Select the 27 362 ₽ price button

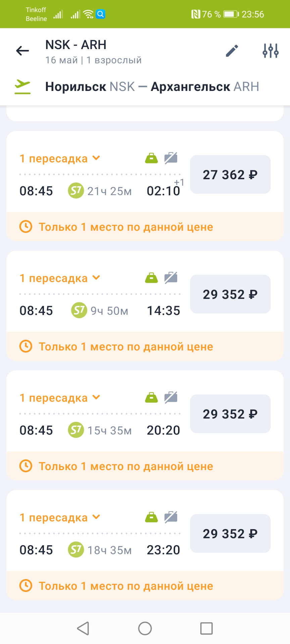(x=230, y=174)
